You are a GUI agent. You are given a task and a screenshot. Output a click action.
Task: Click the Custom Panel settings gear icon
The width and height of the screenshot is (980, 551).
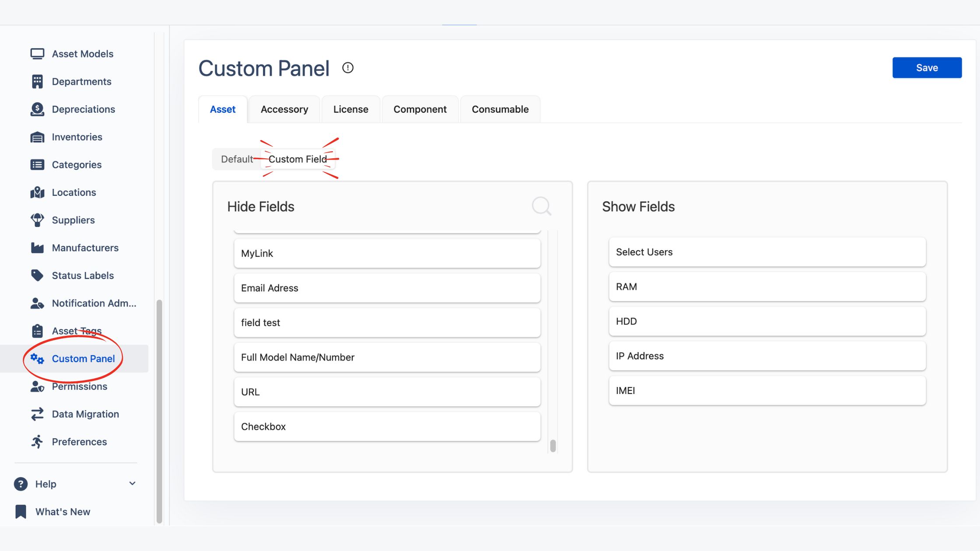pos(37,359)
